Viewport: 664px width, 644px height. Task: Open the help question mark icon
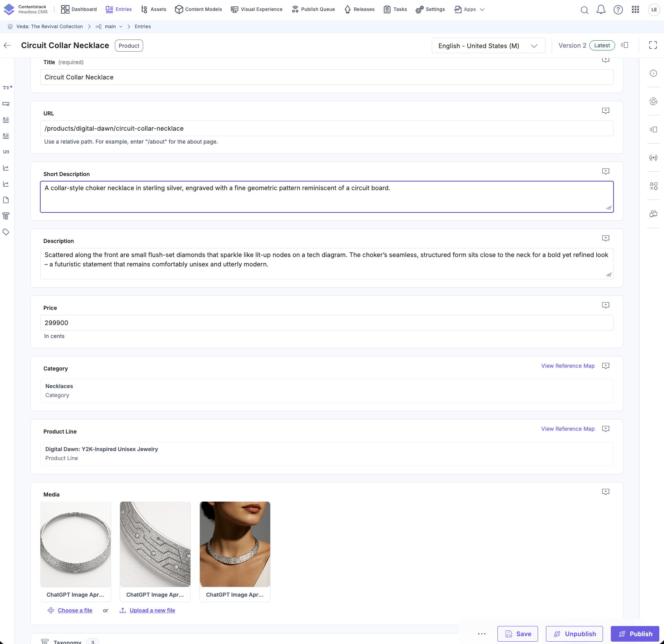pos(618,10)
